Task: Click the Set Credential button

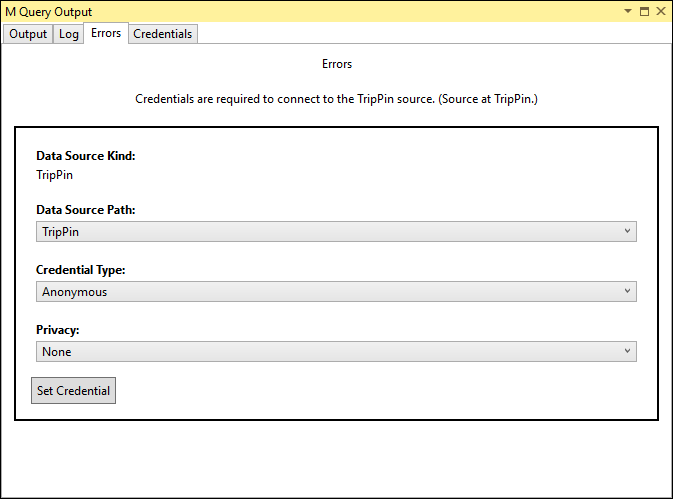Action: point(73,390)
